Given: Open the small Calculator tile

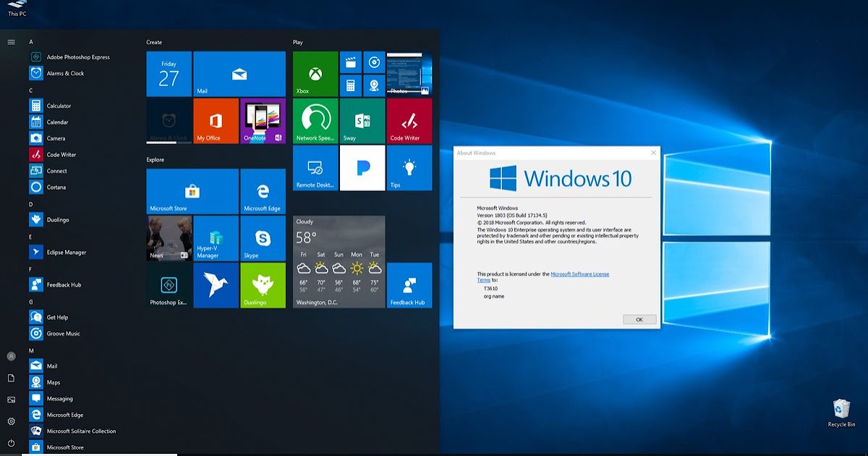Looking at the screenshot, I should [x=350, y=85].
